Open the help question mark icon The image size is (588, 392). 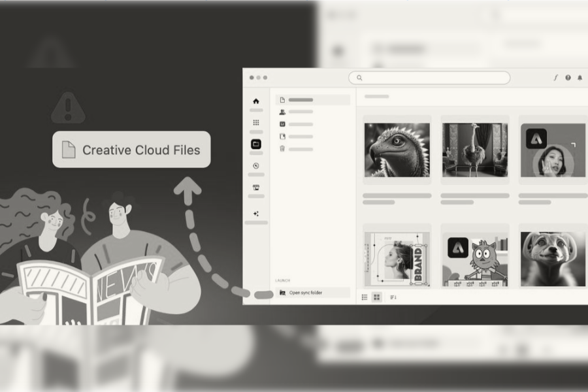[568, 78]
